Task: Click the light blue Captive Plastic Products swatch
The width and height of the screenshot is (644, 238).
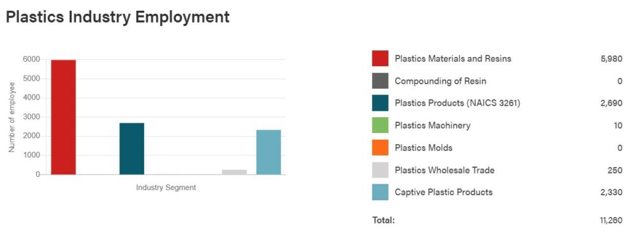Action: click(x=380, y=192)
